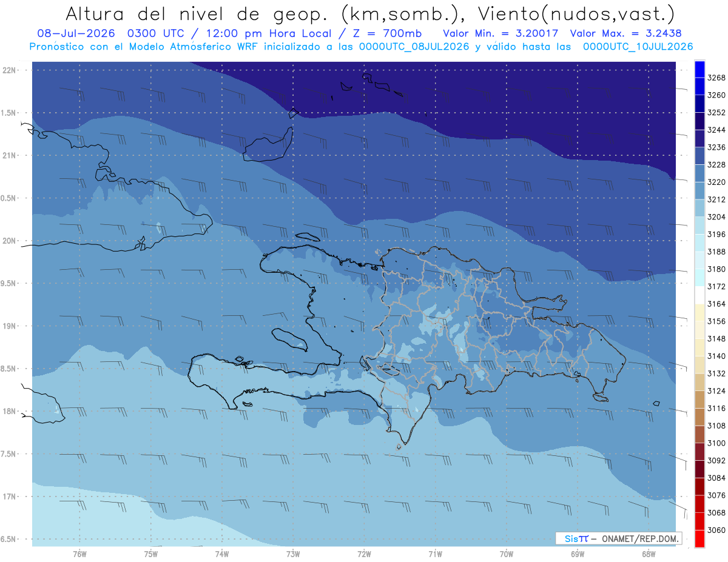The image size is (728, 562).
Task: Click the '21N' latitude label
Action: pos(10,156)
